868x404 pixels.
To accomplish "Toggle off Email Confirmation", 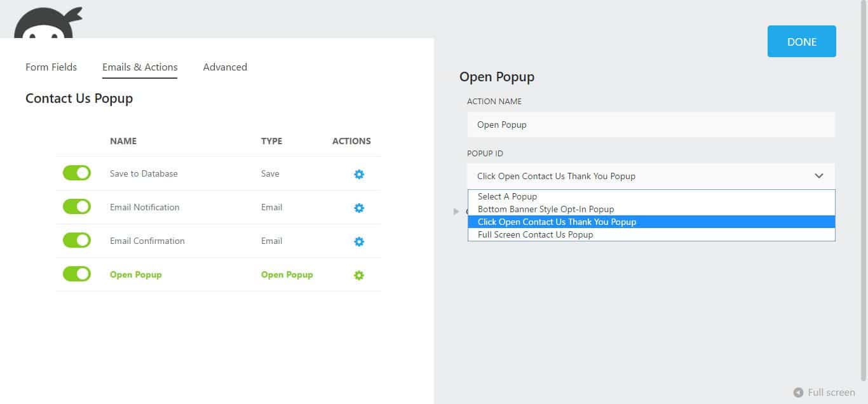I will tap(76, 240).
